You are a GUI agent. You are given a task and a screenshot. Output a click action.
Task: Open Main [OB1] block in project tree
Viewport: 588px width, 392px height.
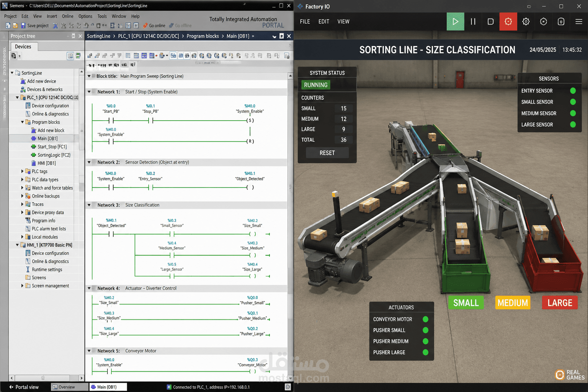pyautogui.click(x=47, y=139)
